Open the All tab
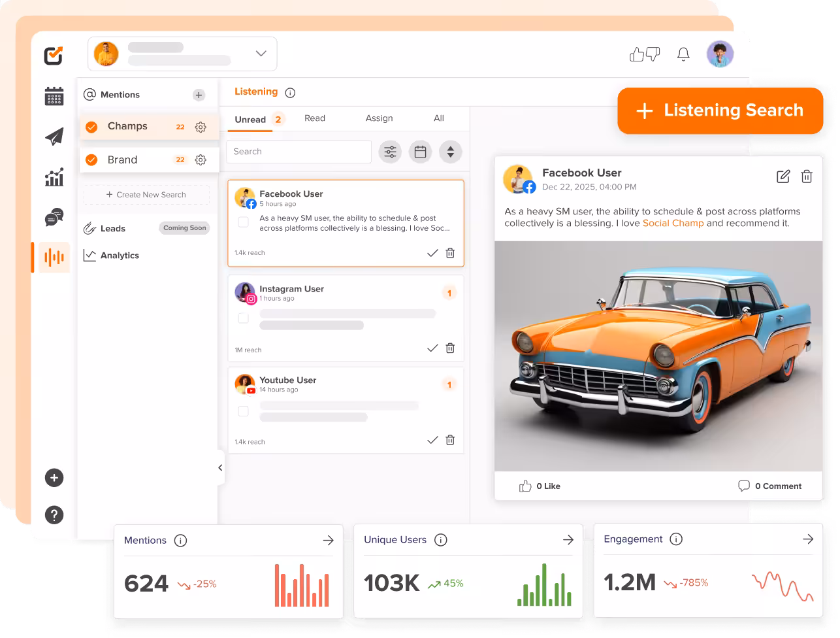Screen dimensions: 840x638 [438, 118]
